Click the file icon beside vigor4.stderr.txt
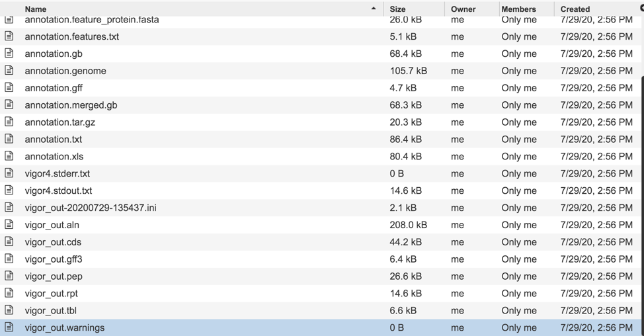Screen dimensions: 644x336 click(x=9, y=173)
